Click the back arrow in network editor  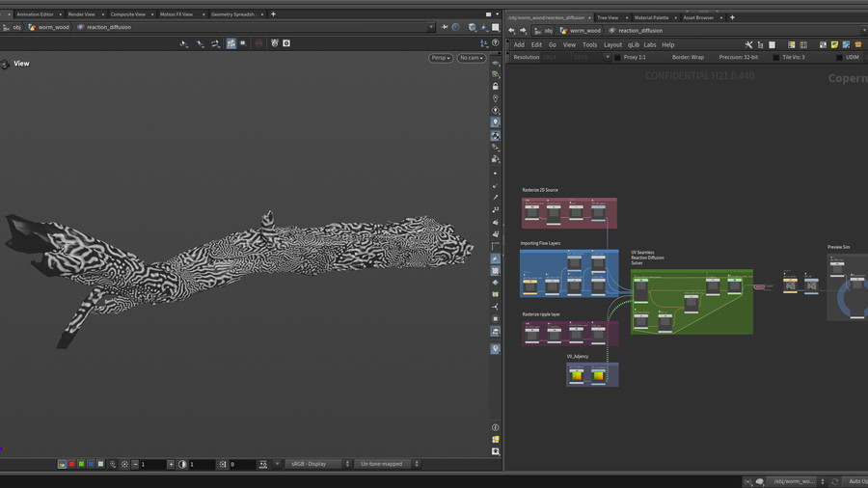(x=512, y=30)
